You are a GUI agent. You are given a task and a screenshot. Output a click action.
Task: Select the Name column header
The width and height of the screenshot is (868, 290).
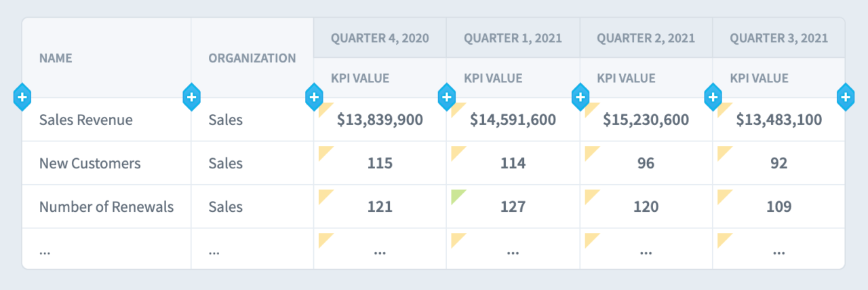[56, 58]
